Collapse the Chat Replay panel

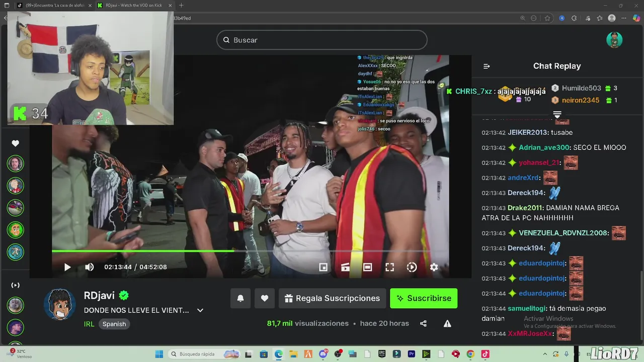click(487, 66)
